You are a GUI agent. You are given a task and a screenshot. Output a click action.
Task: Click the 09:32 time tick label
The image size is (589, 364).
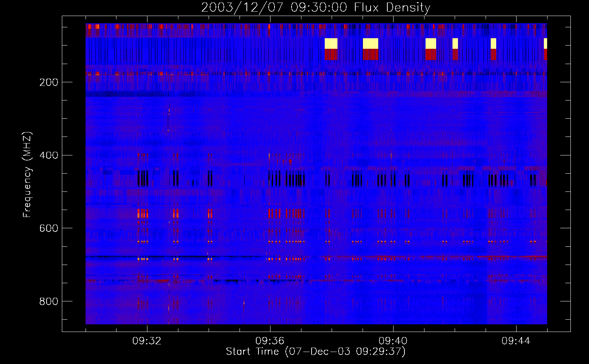coord(147,341)
